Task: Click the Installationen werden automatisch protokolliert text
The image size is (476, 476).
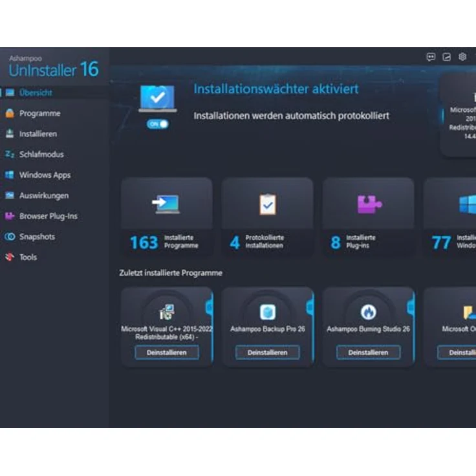Action: coord(292,116)
